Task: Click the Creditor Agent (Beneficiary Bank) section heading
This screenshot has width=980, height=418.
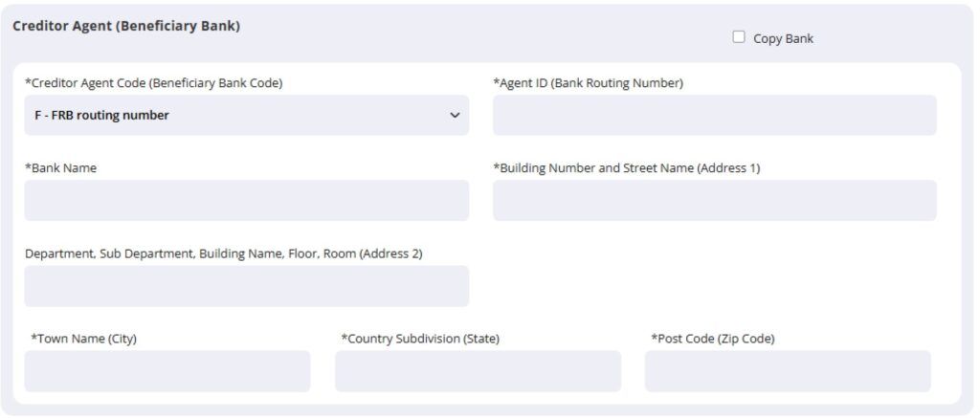Action: 125,26
